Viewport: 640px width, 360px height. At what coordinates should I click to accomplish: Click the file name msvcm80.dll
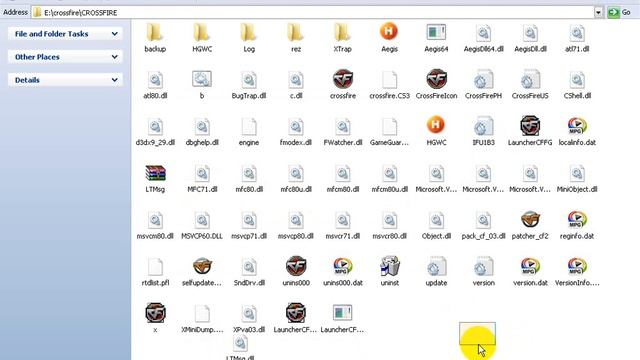coord(155,236)
